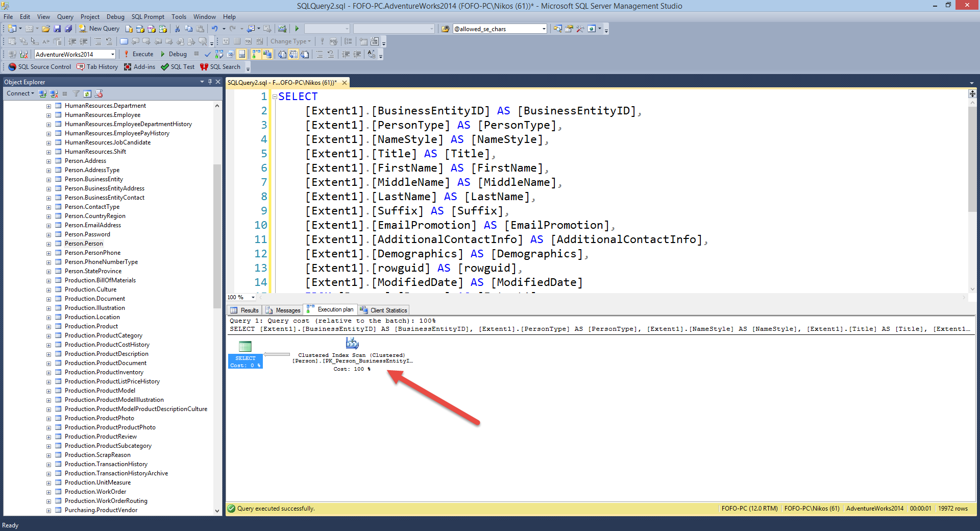Viewport: 980px width, 531px height.
Task: Open the @allowed_se_chars find combo box
Action: (x=544, y=29)
